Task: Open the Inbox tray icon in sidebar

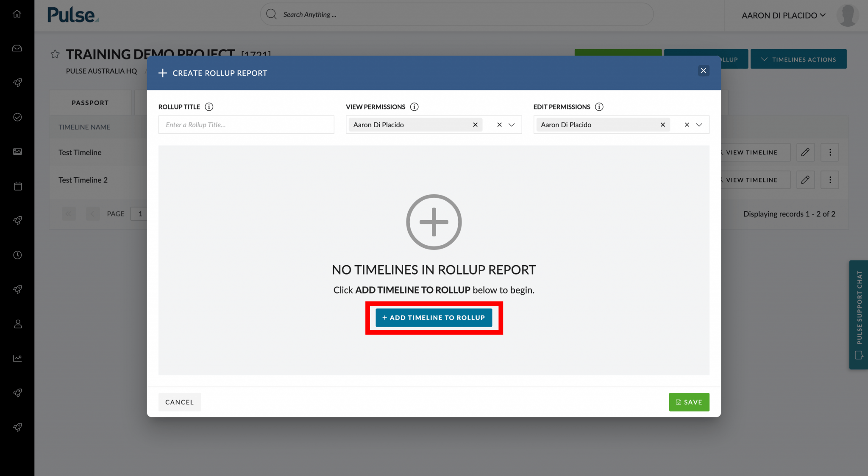Action: tap(17, 48)
